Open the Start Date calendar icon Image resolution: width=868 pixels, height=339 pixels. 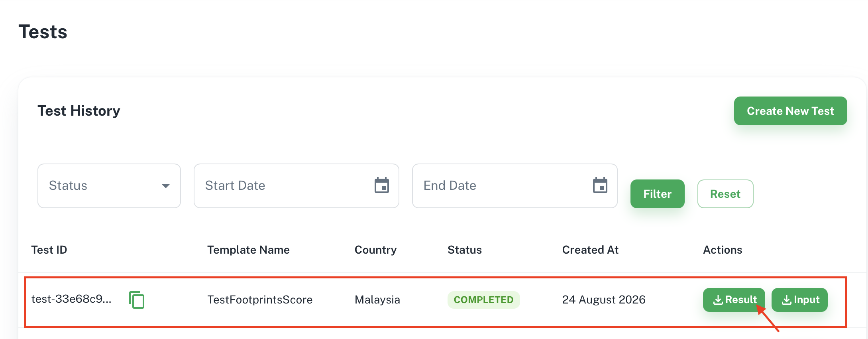point(382,185)
